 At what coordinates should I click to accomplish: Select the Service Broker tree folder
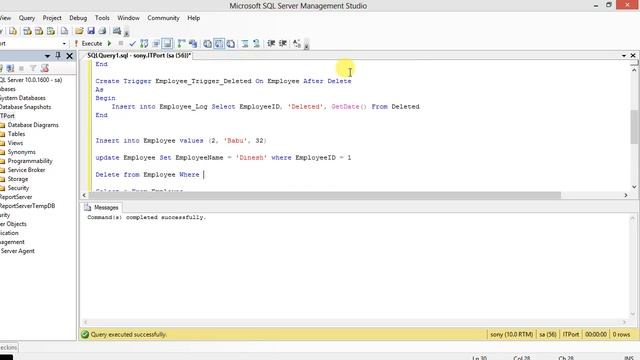pyautogui.click(x=27, y=170)
